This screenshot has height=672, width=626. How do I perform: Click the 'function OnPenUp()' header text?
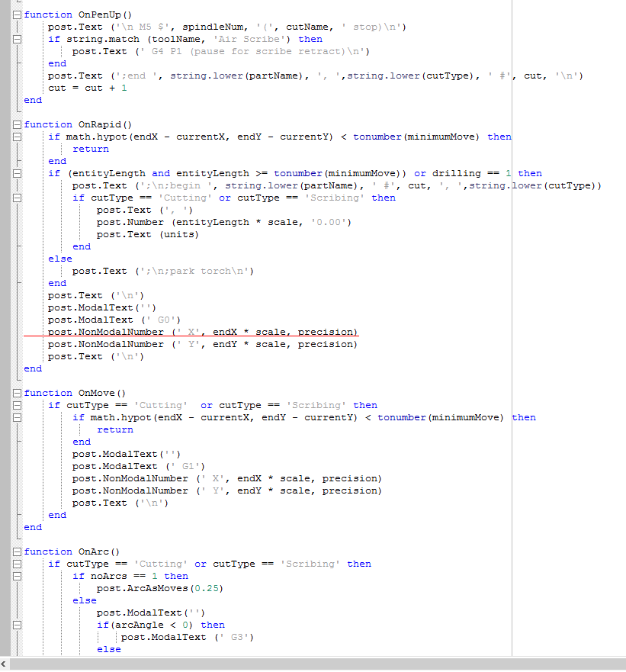click(x=78, y=14)
